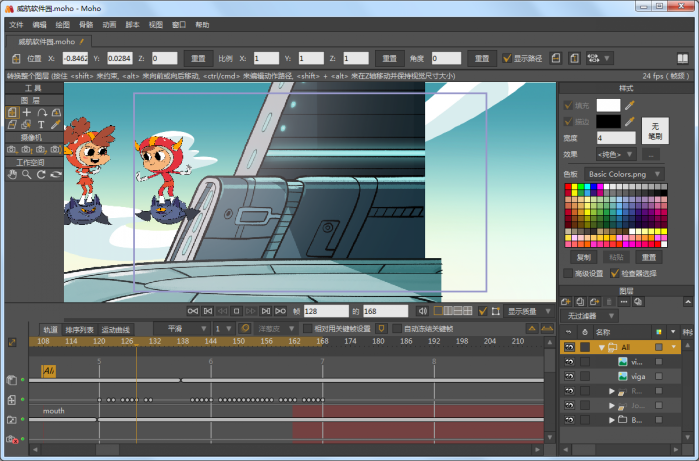
Task: Select the Eyedropper tool in tools panel
Action: coord(56,125)
